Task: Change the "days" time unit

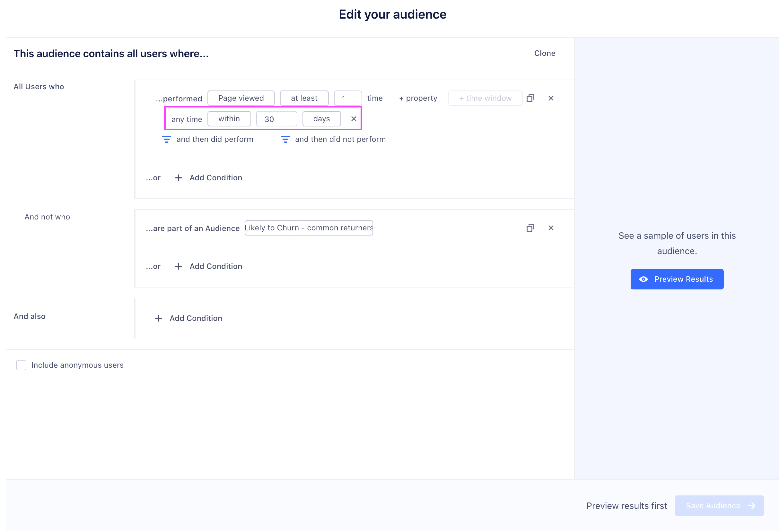Action: click(321, 119)
